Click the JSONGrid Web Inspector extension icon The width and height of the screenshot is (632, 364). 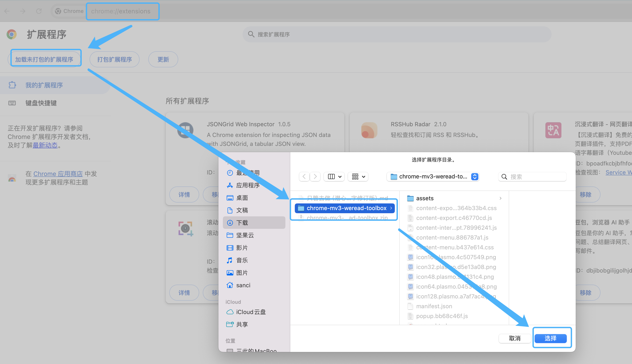click(185, 130)
